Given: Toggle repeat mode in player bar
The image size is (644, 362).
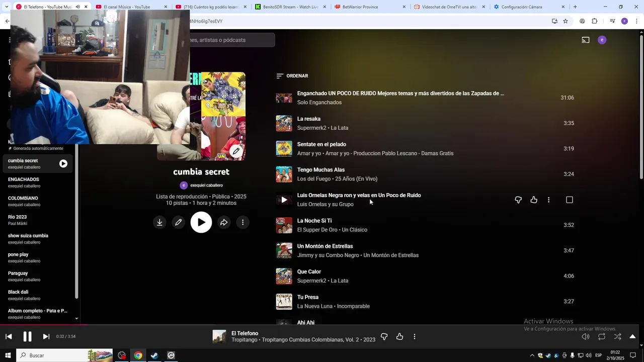Looking at the screenshot, I should (602, 336).
